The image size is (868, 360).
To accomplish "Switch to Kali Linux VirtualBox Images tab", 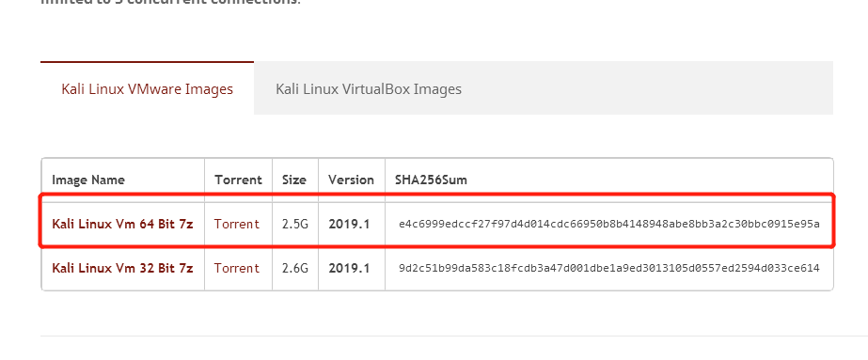I will tap(369, 88).
